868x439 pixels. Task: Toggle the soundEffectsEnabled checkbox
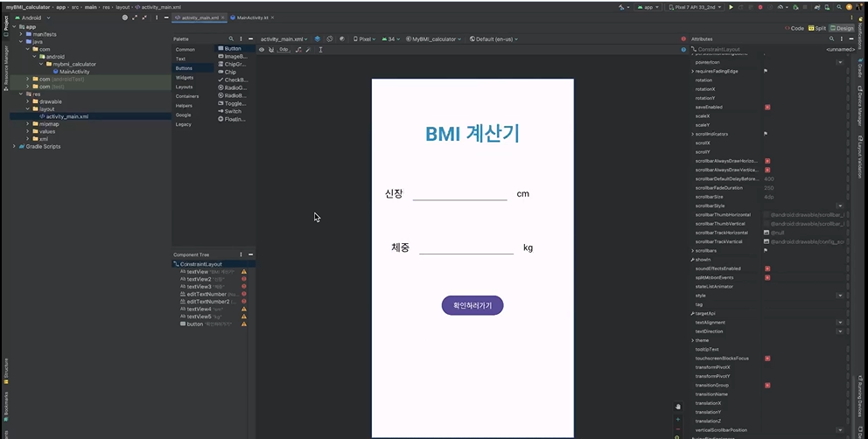[767, 268]
